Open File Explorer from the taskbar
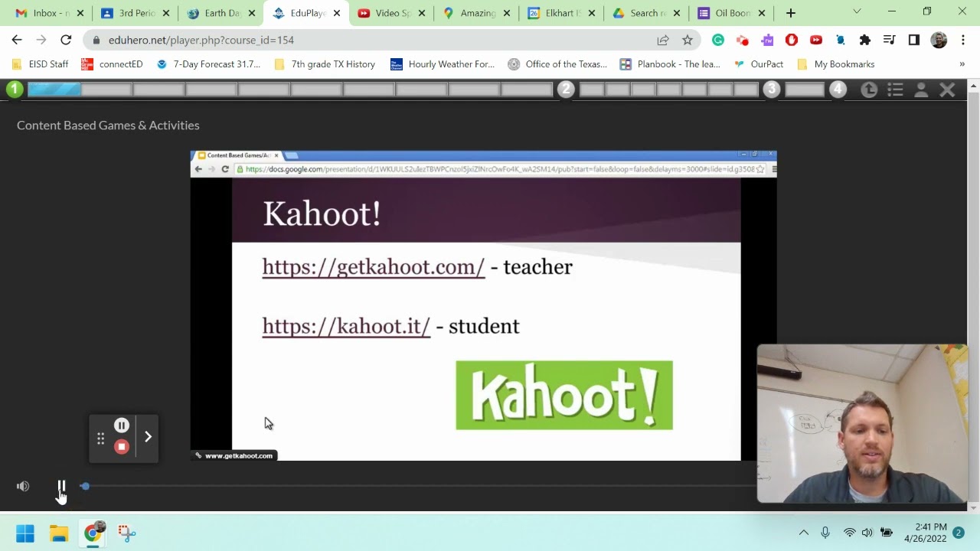 [x=59, y=533]
